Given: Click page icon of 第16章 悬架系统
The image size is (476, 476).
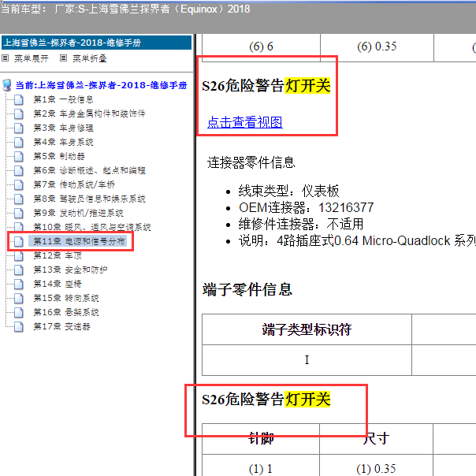Looking at the screenshot, I should click(19, 312).
